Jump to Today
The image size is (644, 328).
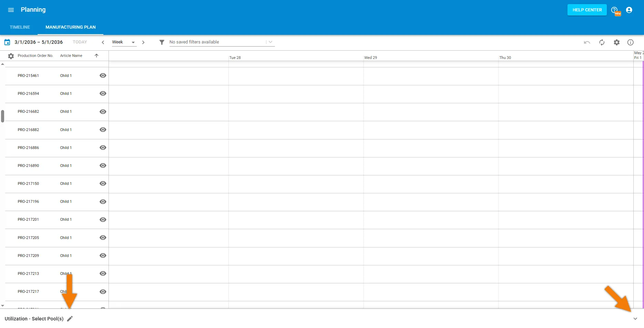pyautogui.click(x=80, y=42)
